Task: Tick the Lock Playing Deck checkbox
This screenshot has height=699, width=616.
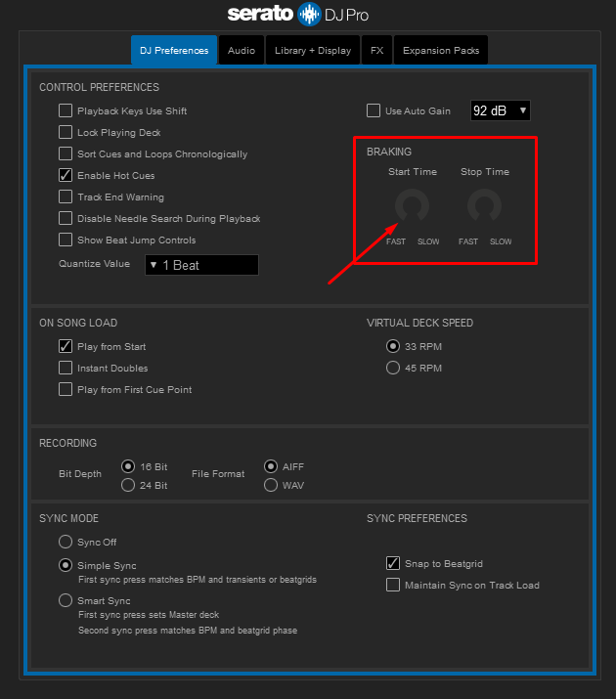Action: click(x=66, y=132)
